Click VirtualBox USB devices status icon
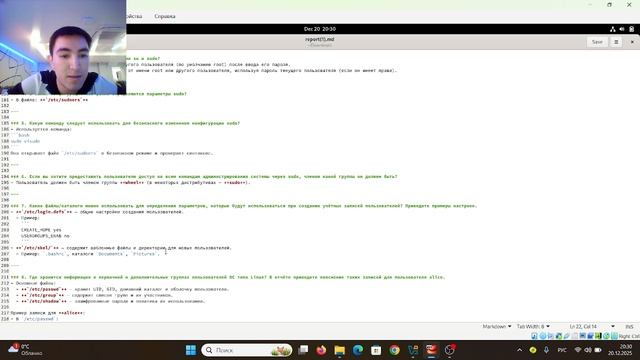This screenshot has height=360, width=640. pyautogui.click(x=567, y=336)
